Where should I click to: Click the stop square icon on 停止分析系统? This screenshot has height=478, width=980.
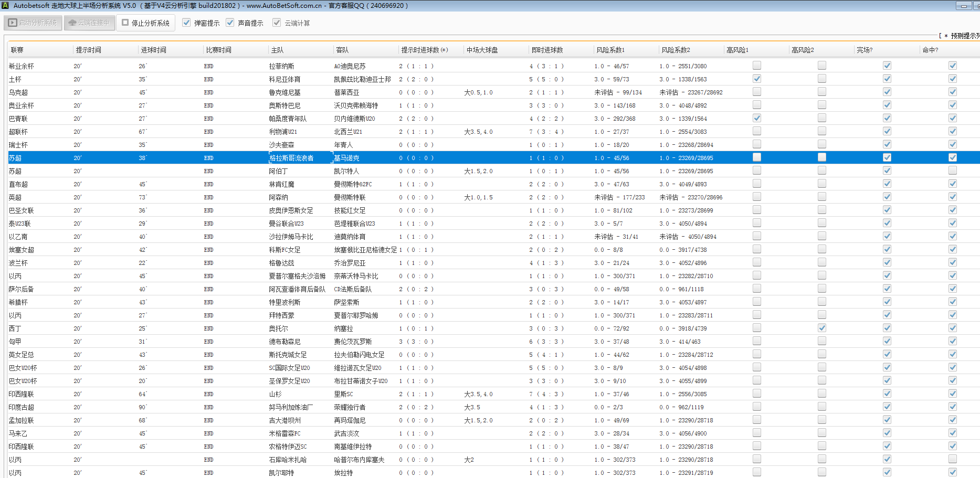pos(125,23)
